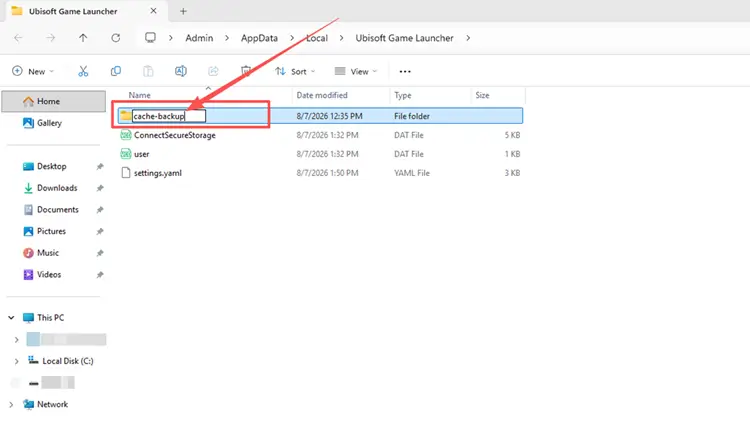The height and width of the screenshot is (443, 750).
Task: Open a new tab with plus button
Action: tap(183, 11)
